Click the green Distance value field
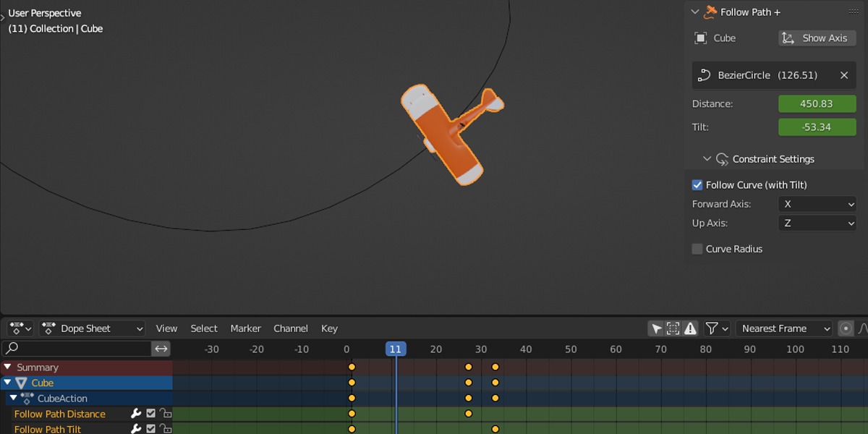The width and height of the screenshot is (868, 434). (x=817, y=104)
